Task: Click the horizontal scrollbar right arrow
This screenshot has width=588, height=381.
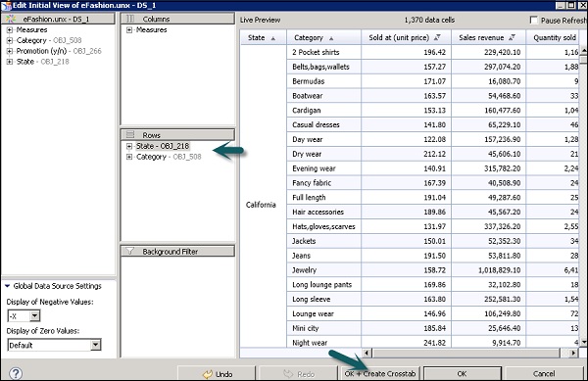Action: click(573, 353)
